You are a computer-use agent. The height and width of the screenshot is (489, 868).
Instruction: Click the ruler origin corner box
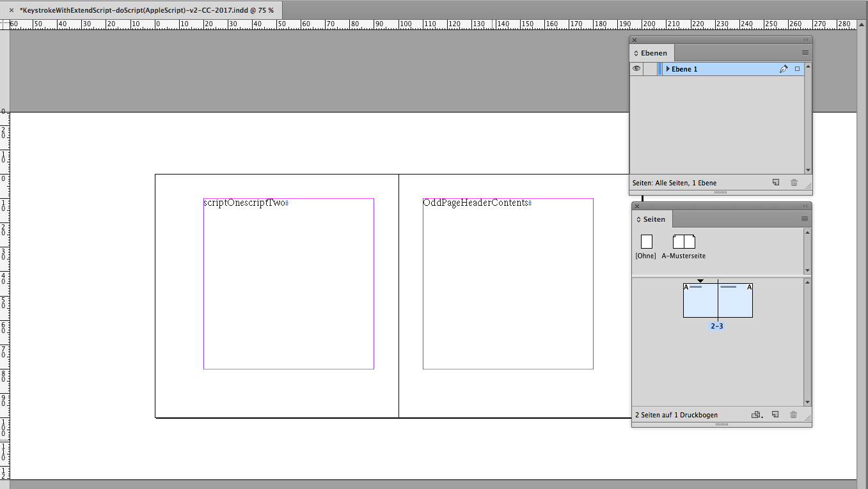(x=4, y=24)
